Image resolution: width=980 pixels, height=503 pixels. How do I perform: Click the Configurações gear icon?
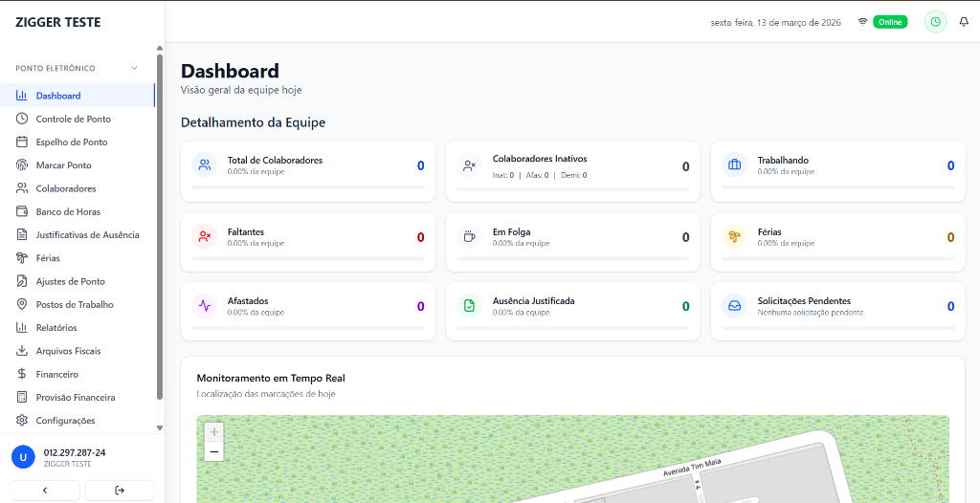coord(22,421)
